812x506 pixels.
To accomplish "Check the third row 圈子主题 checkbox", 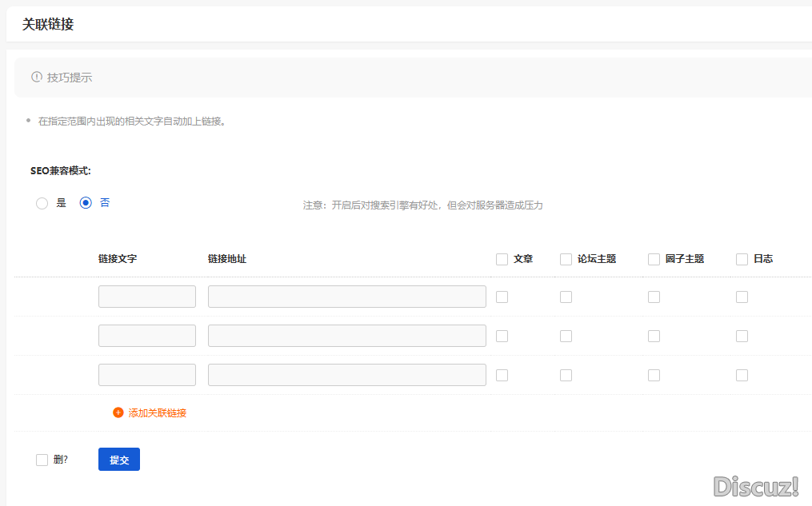I will [654, 375].
